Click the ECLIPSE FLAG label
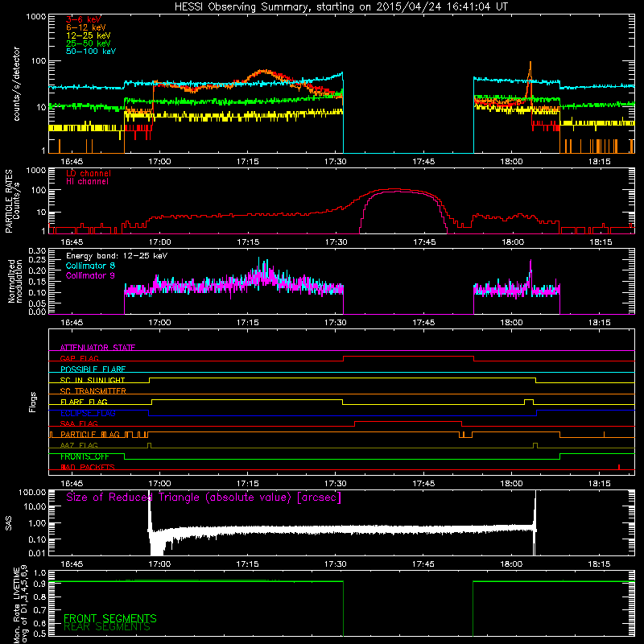Image resolution: width=644 pixels, height=644 pixels. (88, 413)
